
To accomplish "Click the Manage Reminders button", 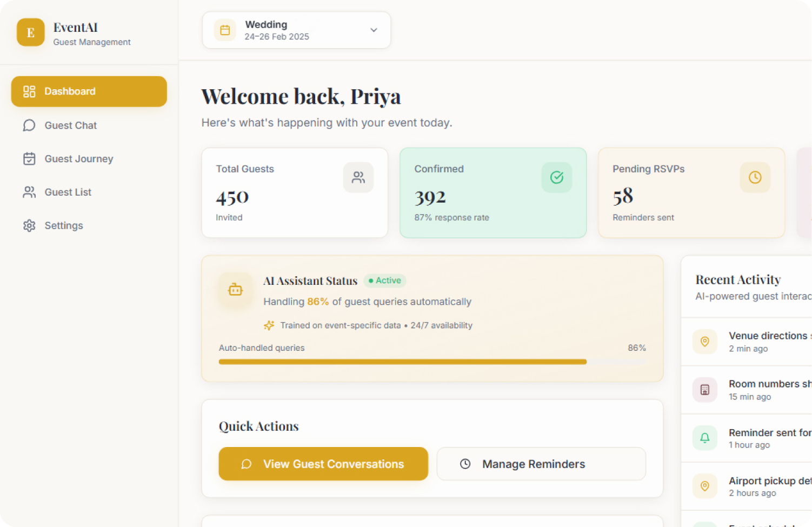I will 541,464.
